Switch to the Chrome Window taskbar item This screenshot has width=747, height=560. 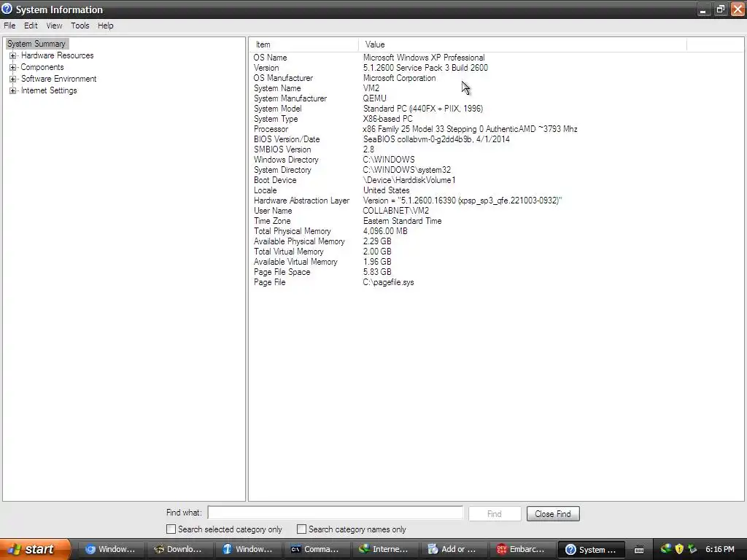pyautogui.click(x=111, y=550)
